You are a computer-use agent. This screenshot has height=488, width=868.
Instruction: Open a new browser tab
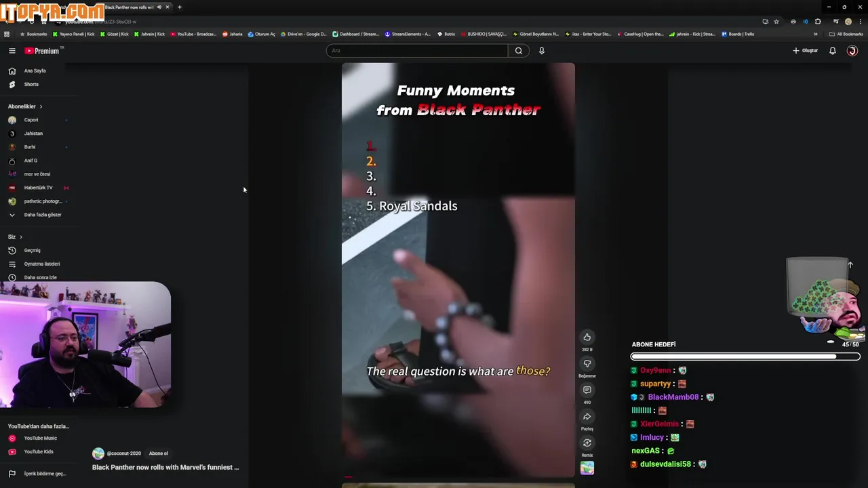[180, 7]
